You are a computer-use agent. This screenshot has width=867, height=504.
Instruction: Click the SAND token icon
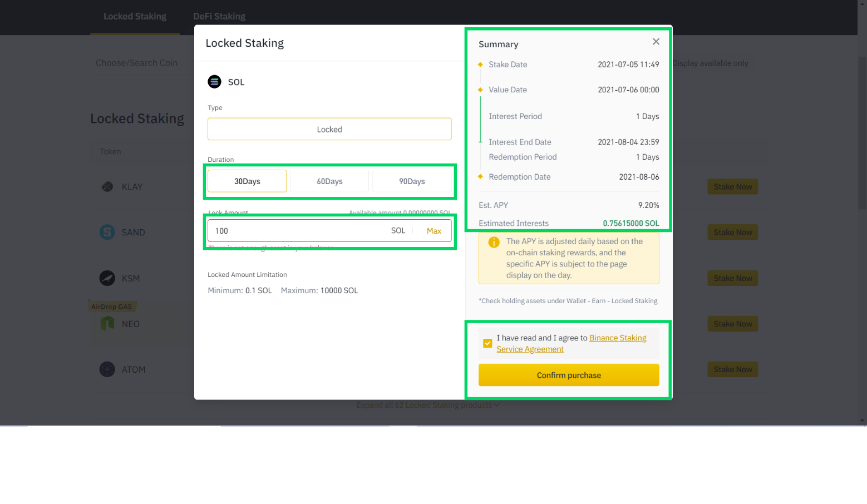(x=107, y=233)
